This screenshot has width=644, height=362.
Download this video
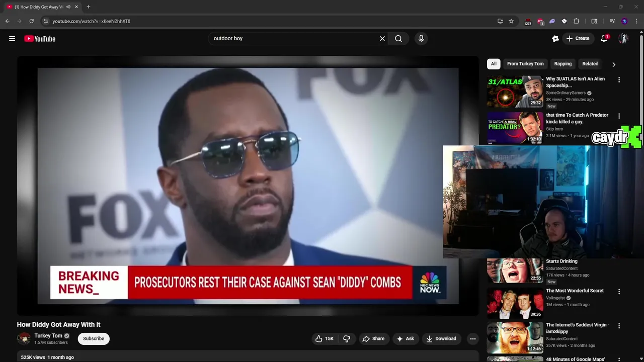441,339
